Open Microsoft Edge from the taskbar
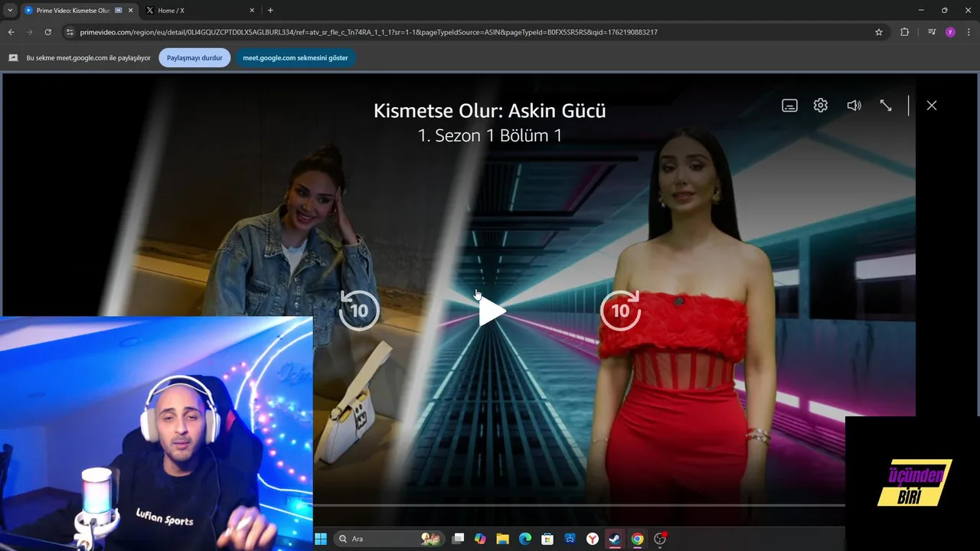 tap(525, 539)
